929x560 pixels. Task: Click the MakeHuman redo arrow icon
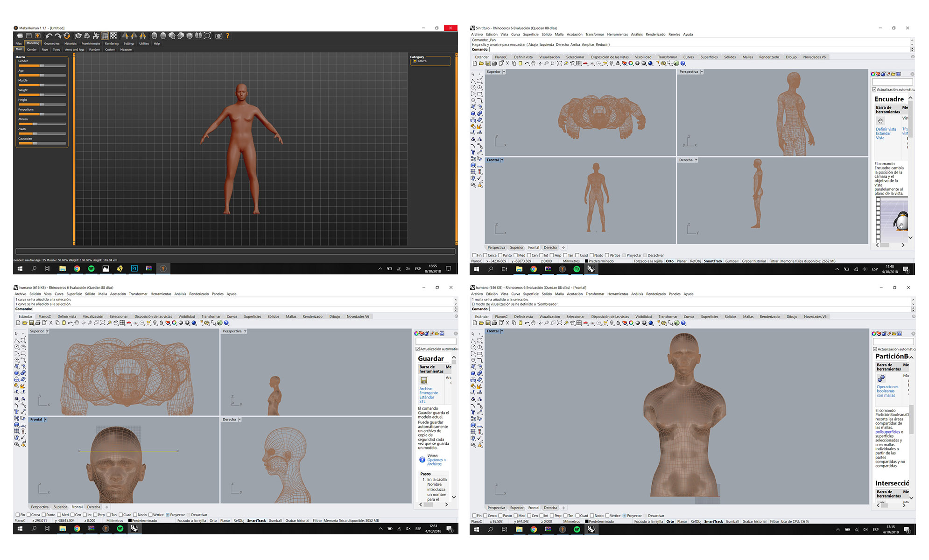click(x=58, y=36)
